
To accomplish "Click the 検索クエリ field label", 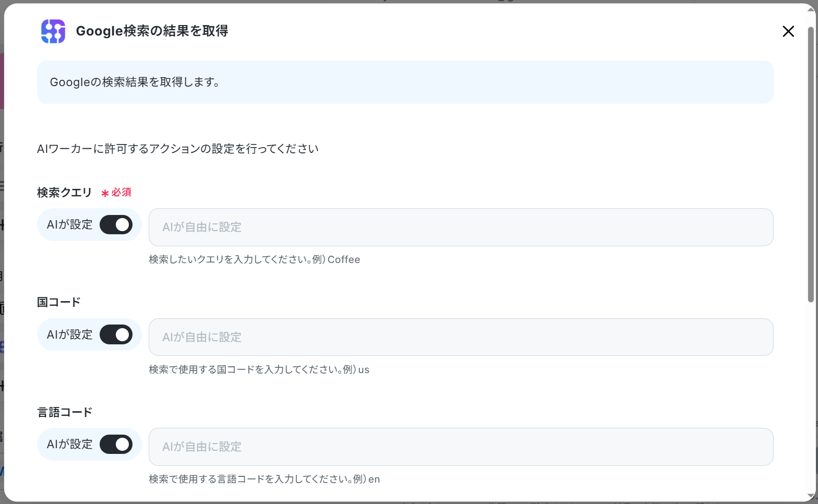I will (64, 193).
